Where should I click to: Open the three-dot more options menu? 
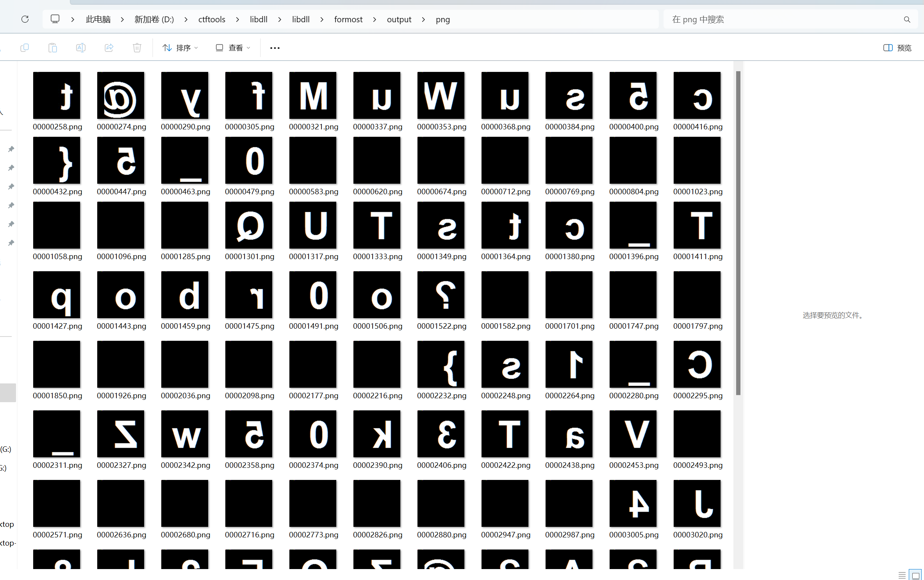pos(275,48)
